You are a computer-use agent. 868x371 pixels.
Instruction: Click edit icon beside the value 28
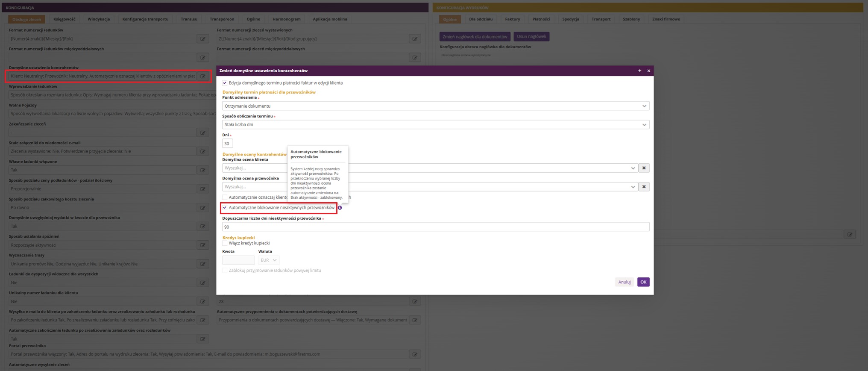[x=415, y=302]
